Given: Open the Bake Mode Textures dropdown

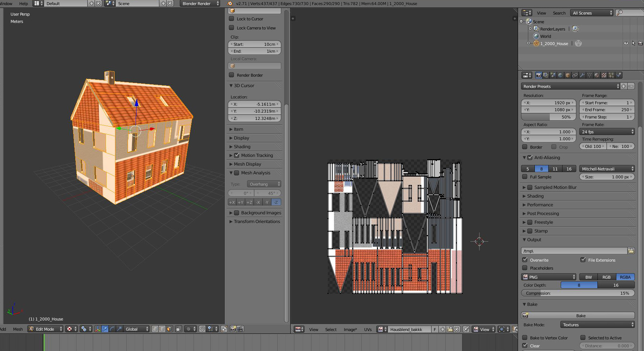Looking at the screenshot, I should coord(597,325).
